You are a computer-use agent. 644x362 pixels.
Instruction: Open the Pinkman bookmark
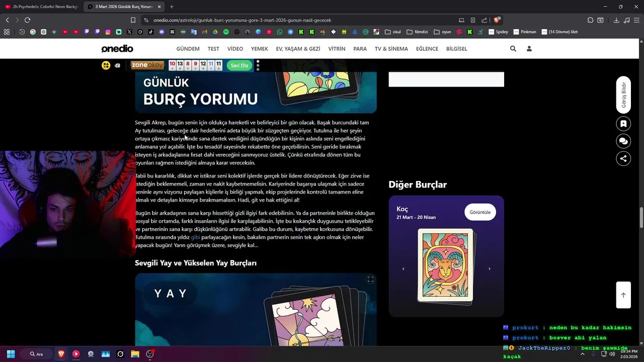(524, 32)
